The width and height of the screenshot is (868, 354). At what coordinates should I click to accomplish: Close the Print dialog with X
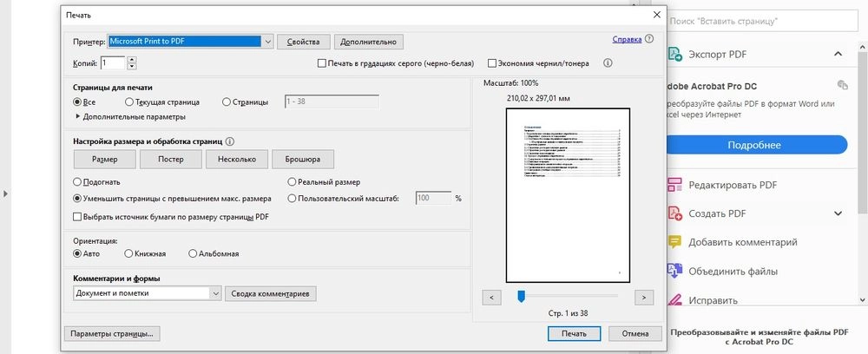point(657,15)
